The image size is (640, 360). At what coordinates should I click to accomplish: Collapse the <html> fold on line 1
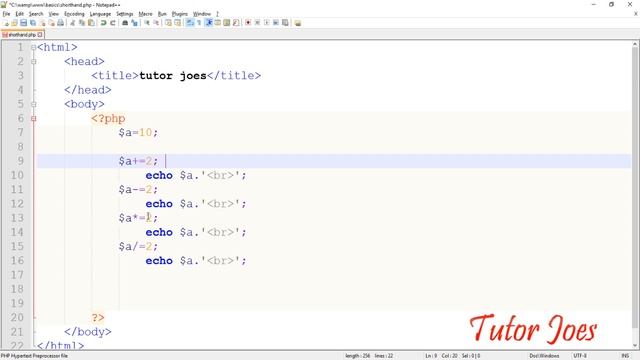[x=33, y=47]
